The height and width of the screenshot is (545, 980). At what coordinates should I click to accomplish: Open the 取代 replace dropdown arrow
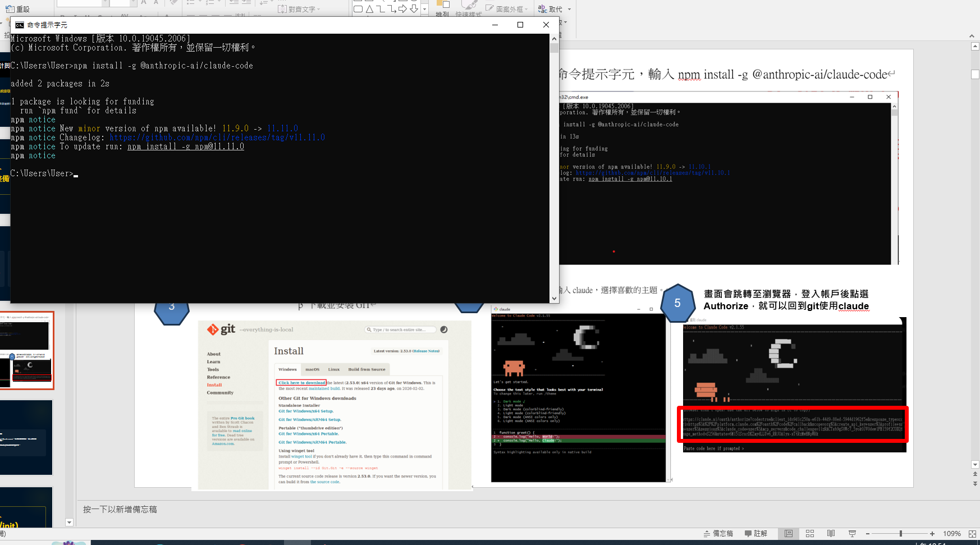(569, 9)
